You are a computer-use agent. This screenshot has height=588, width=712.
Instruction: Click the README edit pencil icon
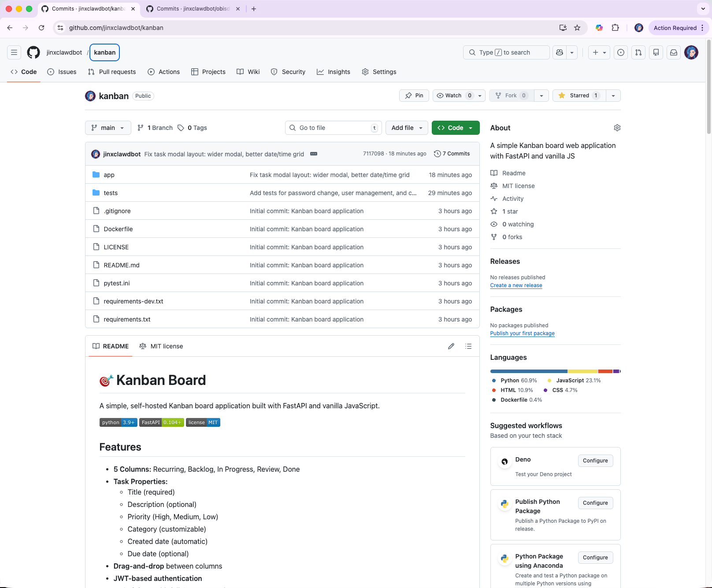click(x=451, y=346)
